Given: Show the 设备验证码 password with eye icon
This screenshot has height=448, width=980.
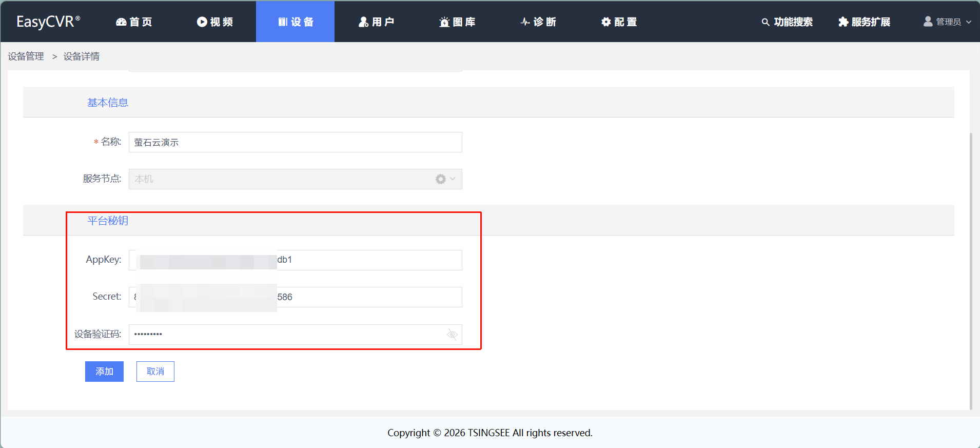Looking at the screenshot, I should (x=452, y=335).
